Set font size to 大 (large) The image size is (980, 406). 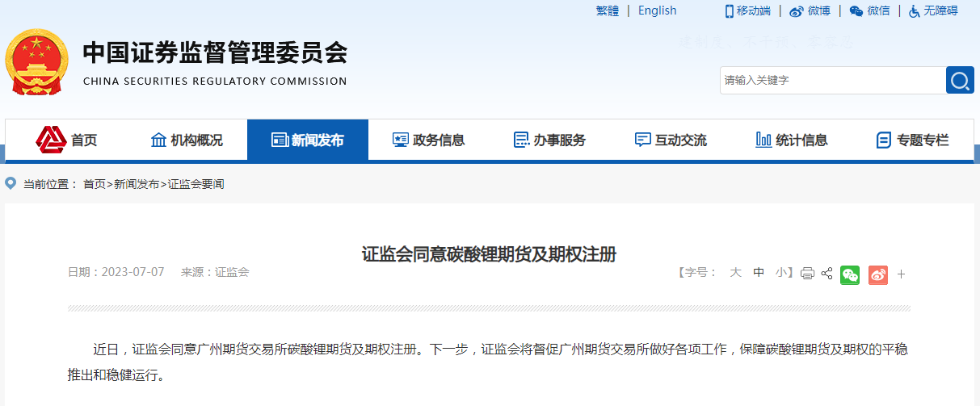735,273
